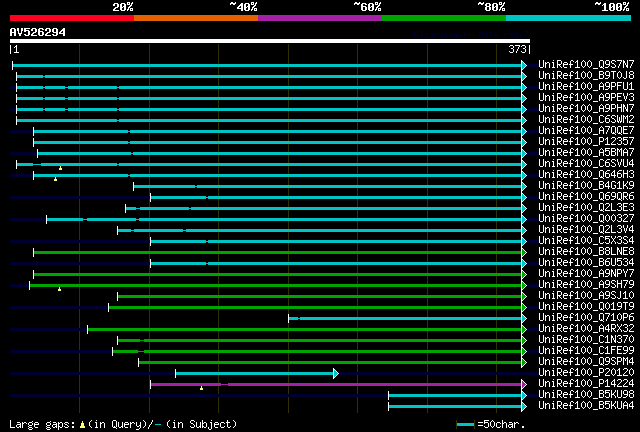The width and height of the screenshot is (640, 432).
Task: Select the UniRef100_Q69QR6 label
Action: [586, 196]
